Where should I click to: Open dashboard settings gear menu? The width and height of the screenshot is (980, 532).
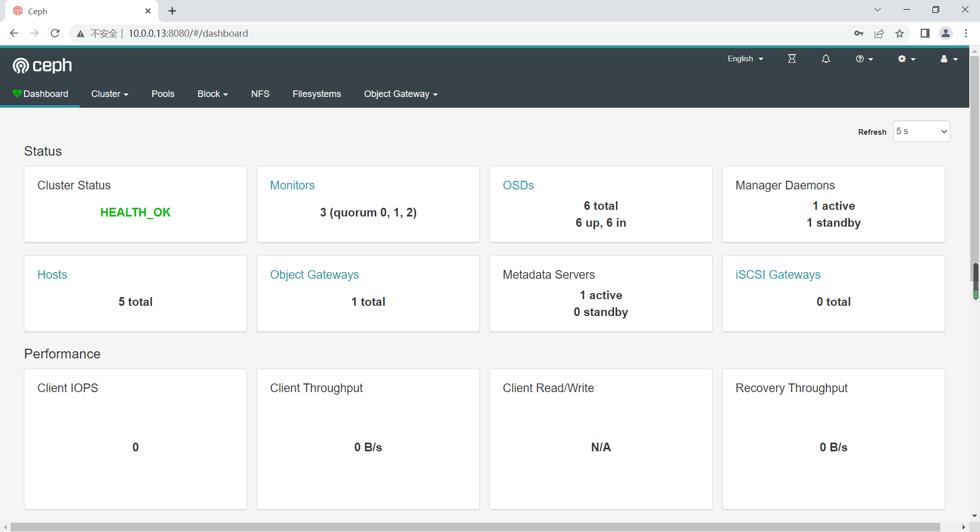(x=906, y=59)
